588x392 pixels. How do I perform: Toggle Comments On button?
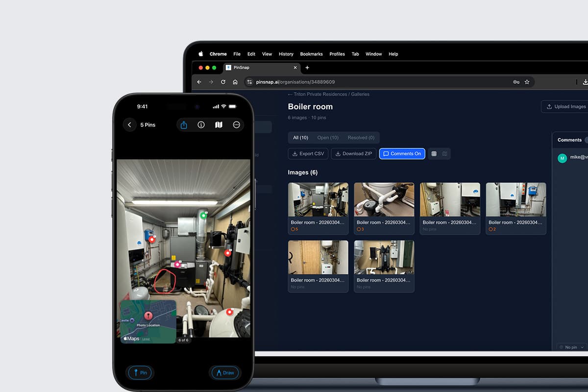click(402, 153)
